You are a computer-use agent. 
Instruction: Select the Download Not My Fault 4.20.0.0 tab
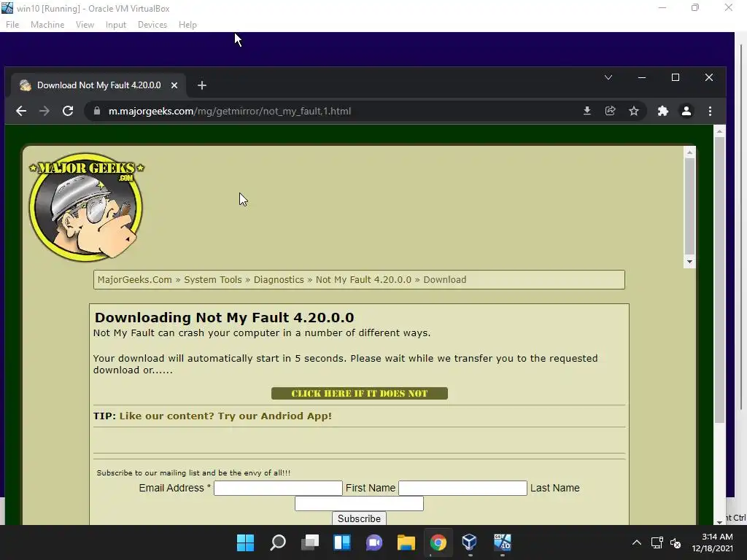98,85
